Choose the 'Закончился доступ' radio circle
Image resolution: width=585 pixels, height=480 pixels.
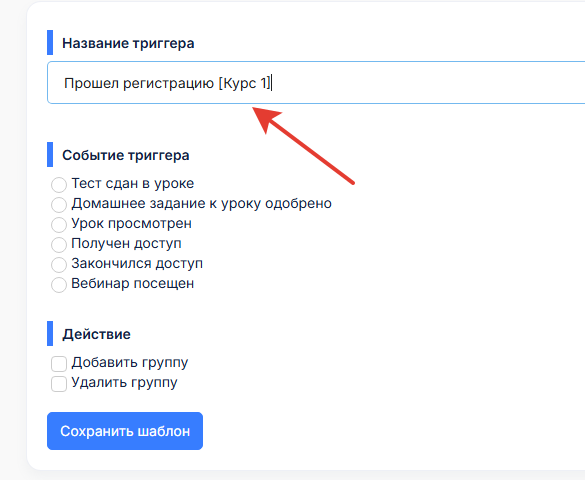tap(59, 264)
